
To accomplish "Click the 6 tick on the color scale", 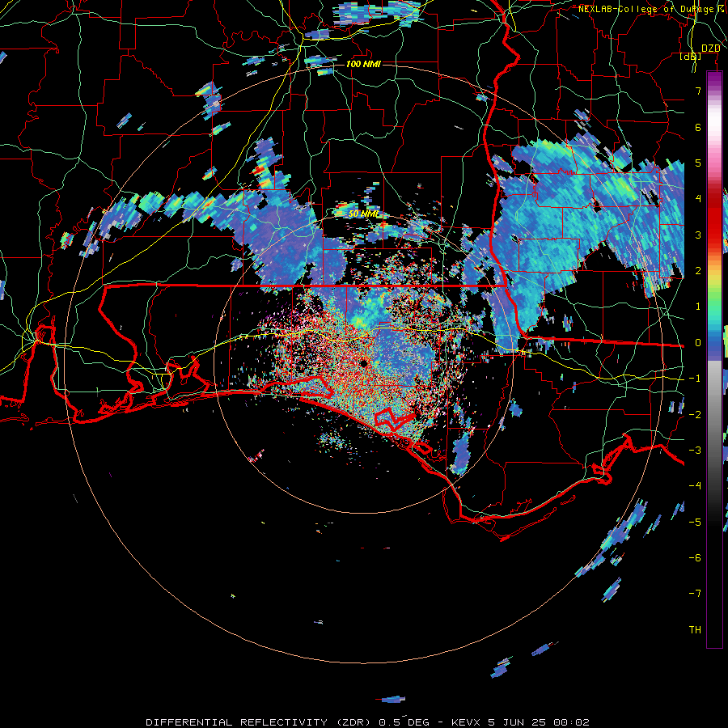I will (x=698, y=127).
